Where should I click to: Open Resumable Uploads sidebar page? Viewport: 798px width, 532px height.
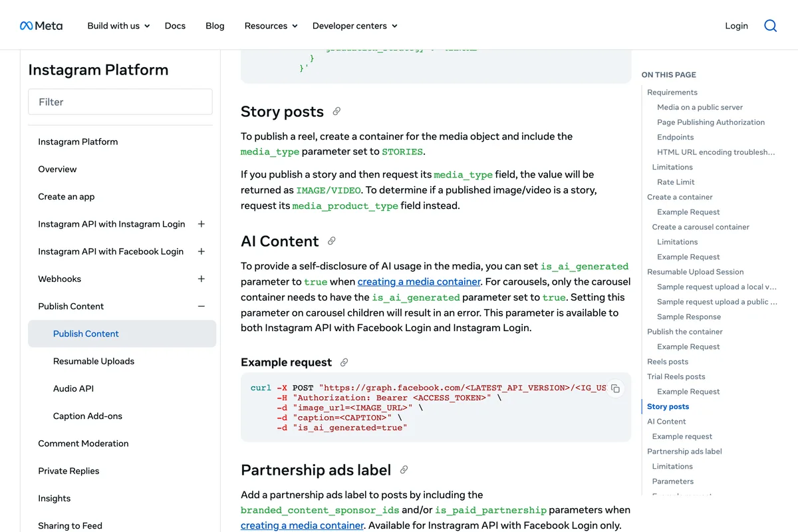[94, 361]
